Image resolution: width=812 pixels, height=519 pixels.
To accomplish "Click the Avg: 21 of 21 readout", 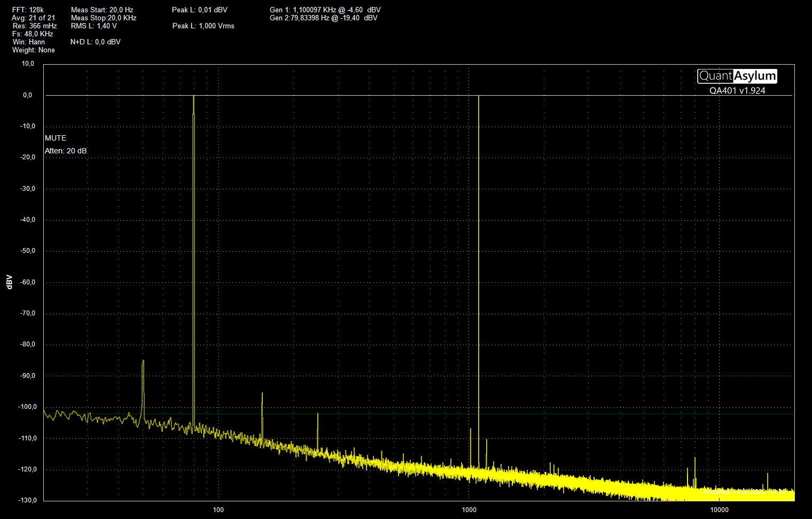I will pyautogui.click(x=33, y=18).
